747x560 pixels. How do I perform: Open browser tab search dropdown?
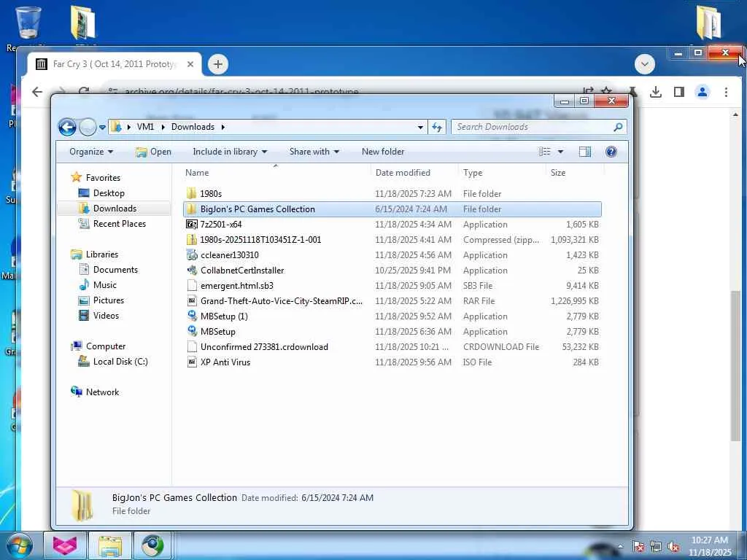[645, 64]
